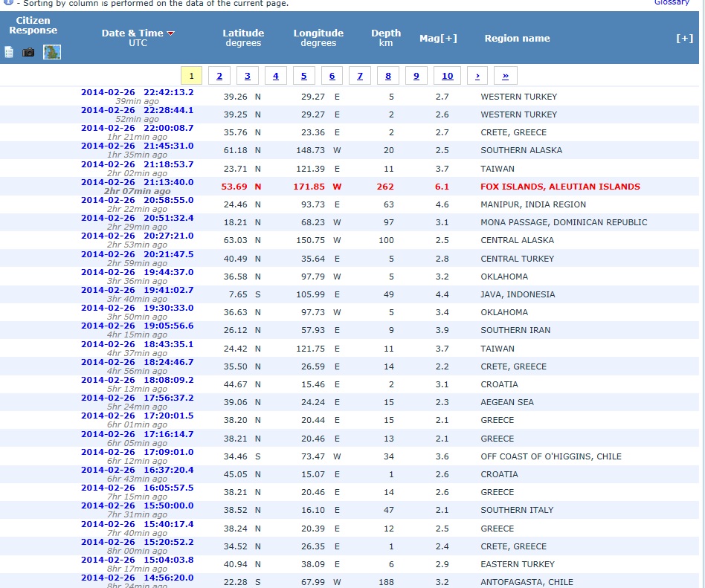This screenshot has height=588, width=705.
Task: Click the 262 km depth value
Action: (385, 187)
